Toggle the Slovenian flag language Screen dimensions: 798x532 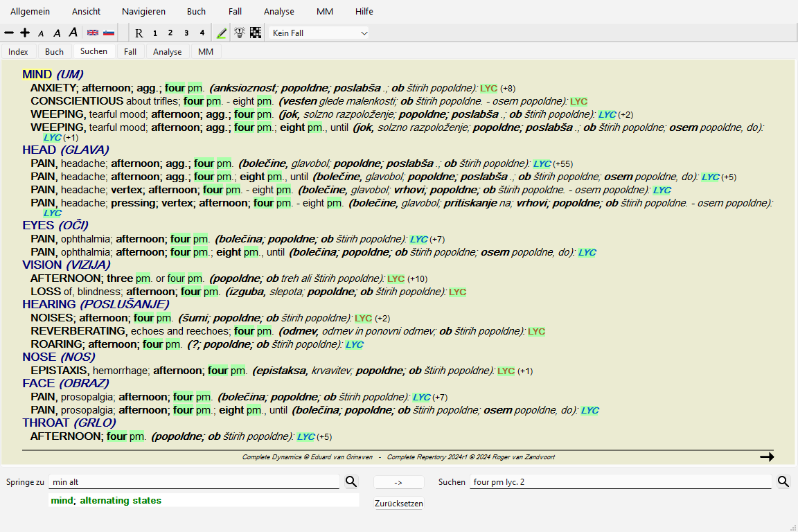(109, 33)
